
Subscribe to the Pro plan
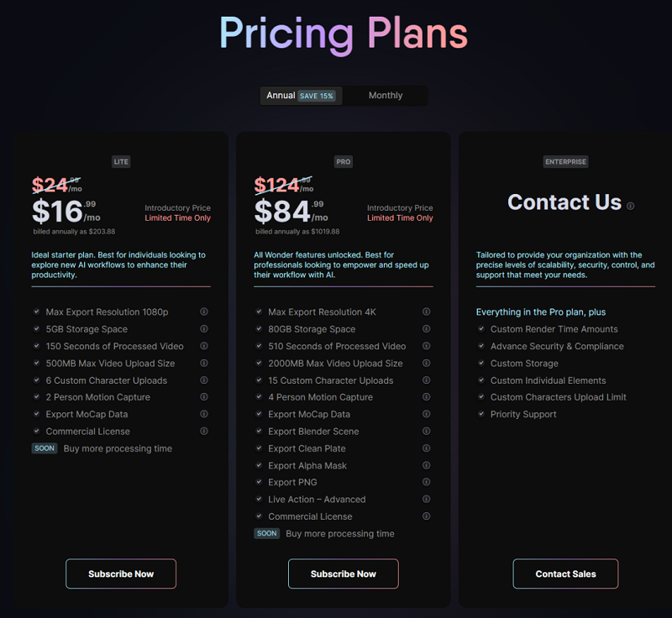pyautogui.click(x=344, y=574)
